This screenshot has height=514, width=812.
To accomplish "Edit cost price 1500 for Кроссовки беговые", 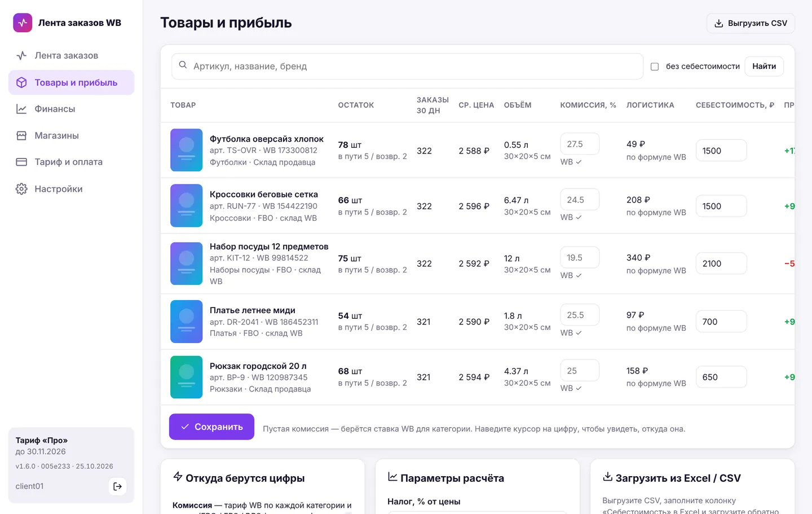I will (x=721, y=206).
